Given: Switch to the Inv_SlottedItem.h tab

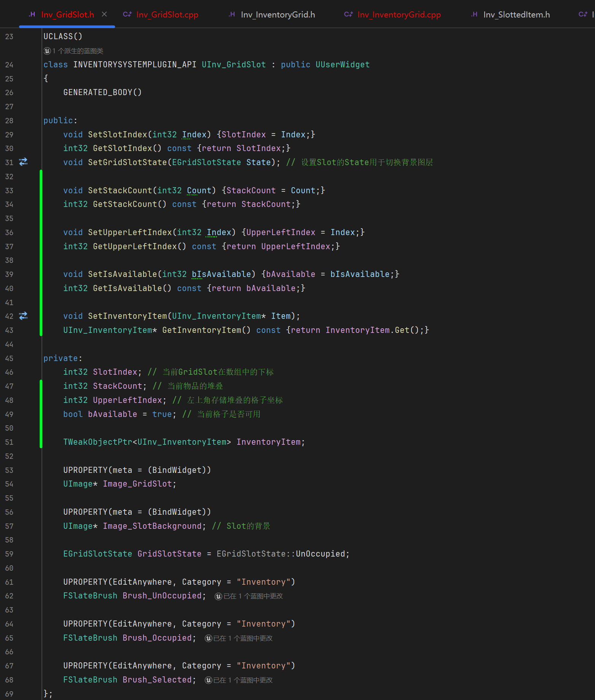Looking at the screenshot, I should pos(510,15).
